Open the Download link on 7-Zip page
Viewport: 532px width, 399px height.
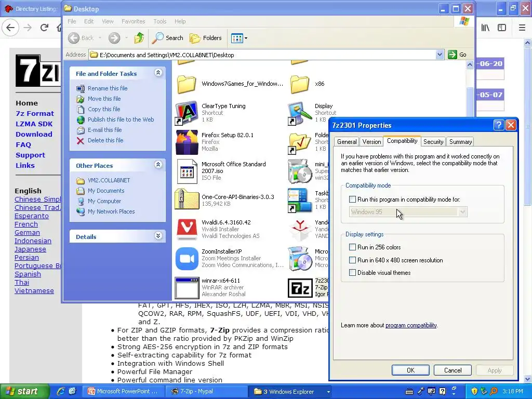pos(34,135)
